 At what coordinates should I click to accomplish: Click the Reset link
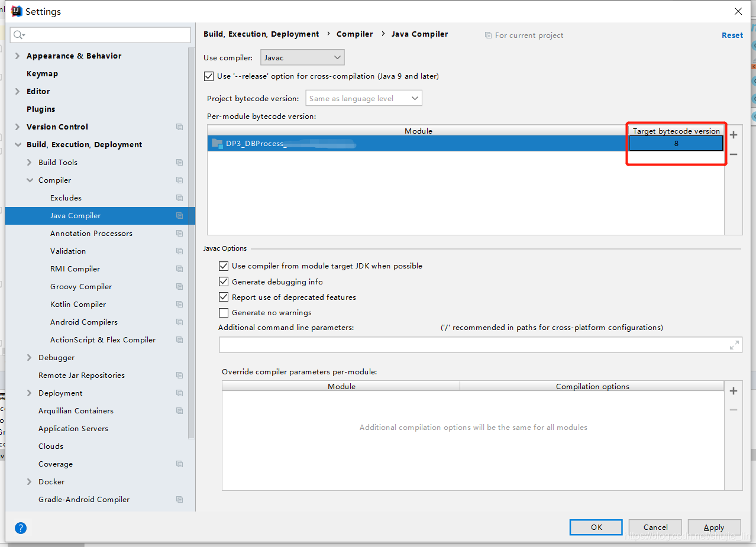click(x=732, y=35)
